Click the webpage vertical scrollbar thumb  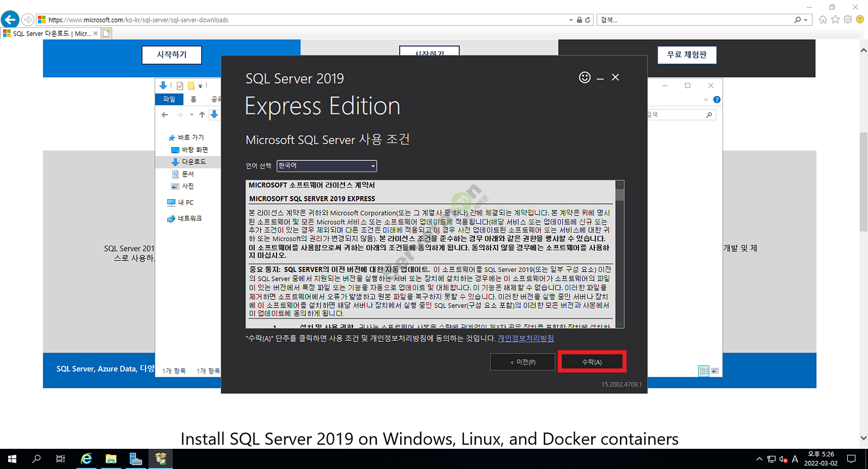tap(863, 183)
